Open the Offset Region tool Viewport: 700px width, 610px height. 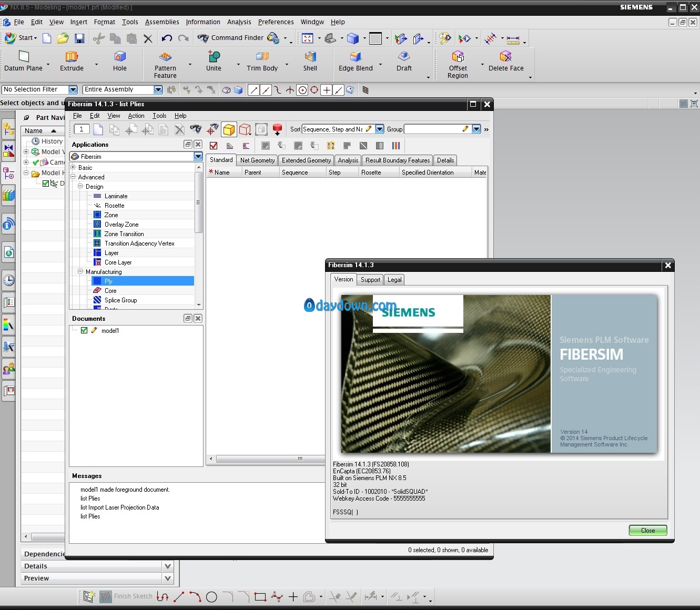[x=458, y=65]
